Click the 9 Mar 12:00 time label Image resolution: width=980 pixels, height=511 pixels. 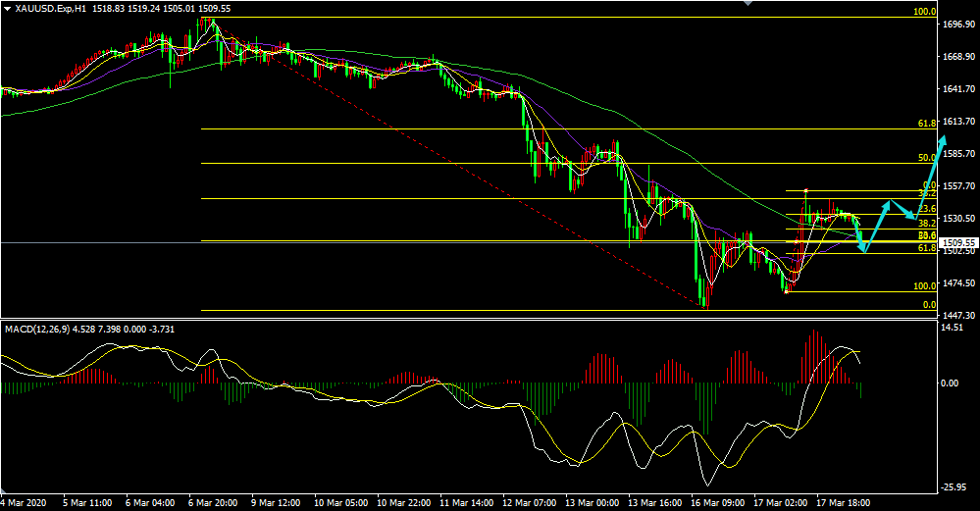pos(275,503)
